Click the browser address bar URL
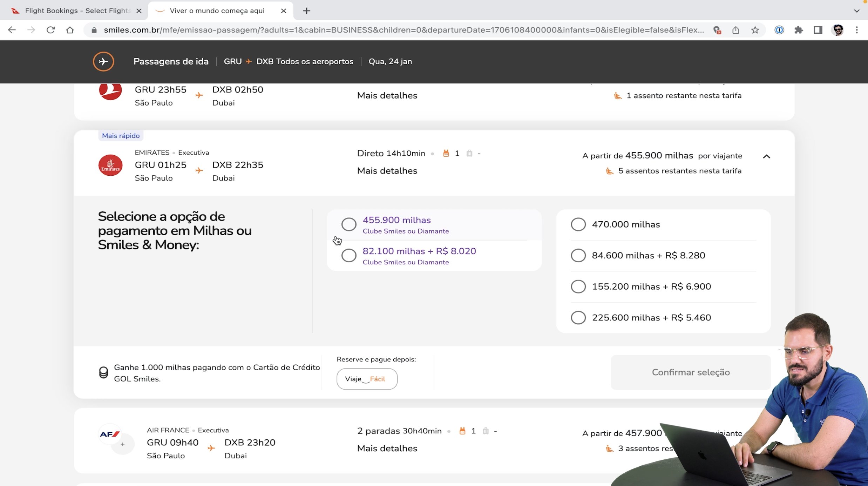The image size is (868, 486). (x=403, y=30)
